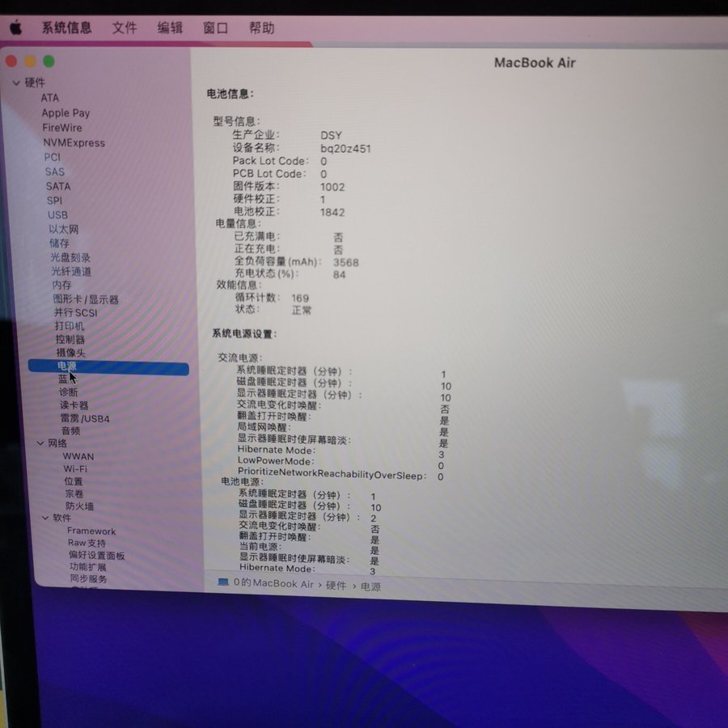Click the 系统电源设置 heading
728x728 pixels.
click(x=244, y=334)
